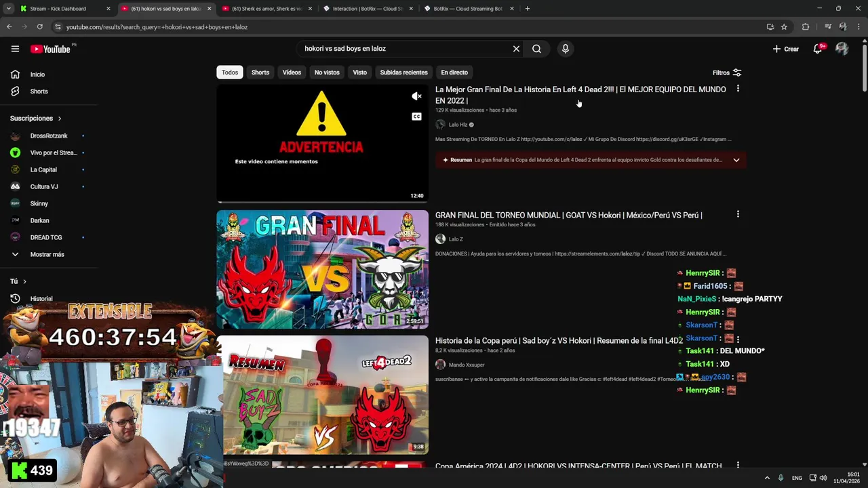Open GRAN FINAL DEL TORNEO MUNDIAL title
This screenshot has height=488, width=868.
pyautogui.click(x=568, y=215)
